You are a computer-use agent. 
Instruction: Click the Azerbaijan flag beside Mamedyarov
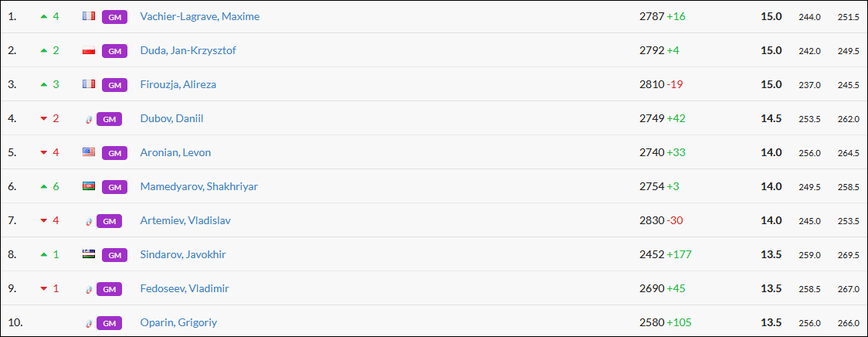tap(89, 186)
